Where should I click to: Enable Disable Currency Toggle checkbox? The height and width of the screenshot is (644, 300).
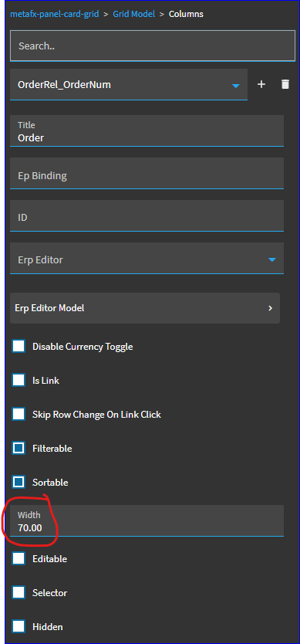(x=19, y=346)
